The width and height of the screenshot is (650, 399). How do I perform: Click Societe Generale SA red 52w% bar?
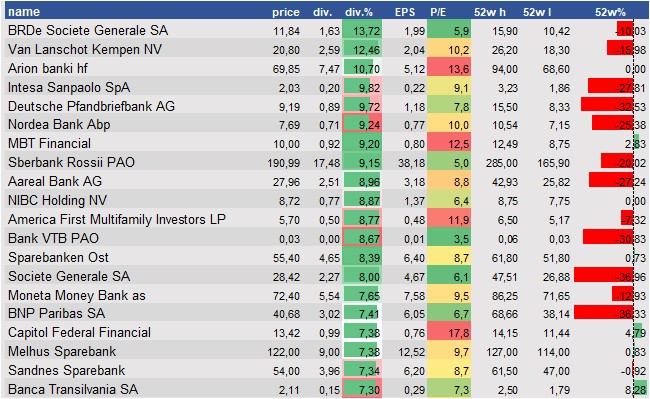click(x=604, y=276)
